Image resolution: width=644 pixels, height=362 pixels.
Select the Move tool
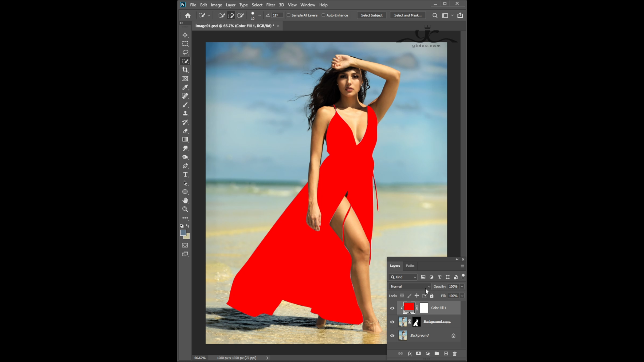click(185, 35)
